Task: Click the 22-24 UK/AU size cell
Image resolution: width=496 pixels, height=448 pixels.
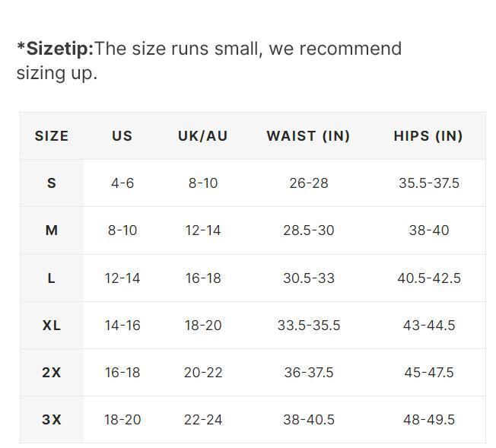Action: pyautogui.click(x=203, y=420)
